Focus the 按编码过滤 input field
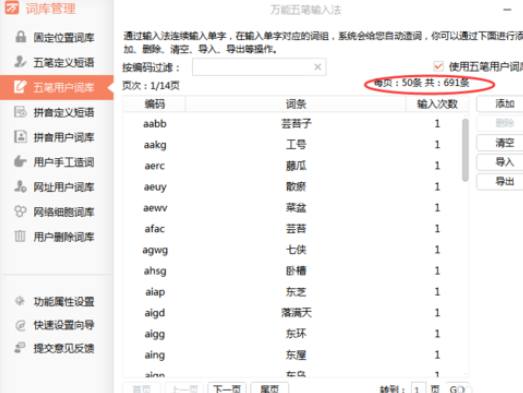523x393 pixels. point(259,67)
